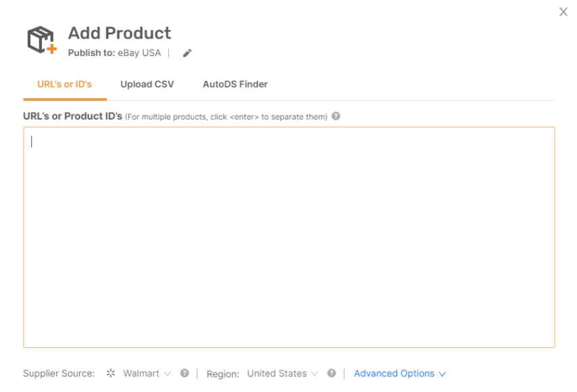Focus the URL's or Product ID's text area
The width and height of the screenshot is (577, 392).
click(x=289, y=237)
